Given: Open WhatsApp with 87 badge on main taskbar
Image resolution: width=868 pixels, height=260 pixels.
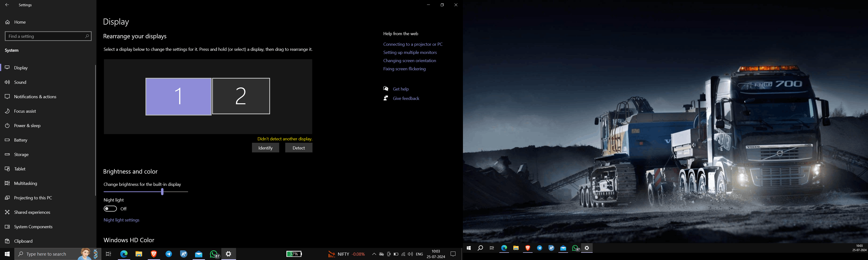Looking at the screenshot, I should point(214,254).
